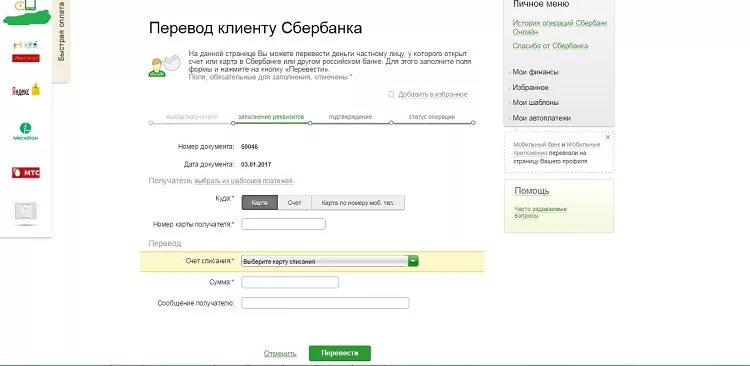
Task: Open the Счет списания dropdown
Action: [330, 261]
